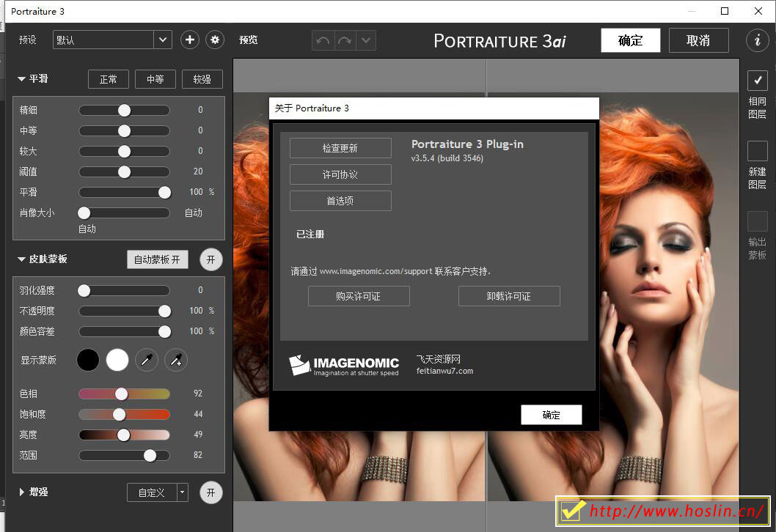776x532 pixels.
Task: Close the Portraiture 3 window
Action: pyautogui.click(x=758, y=11)
